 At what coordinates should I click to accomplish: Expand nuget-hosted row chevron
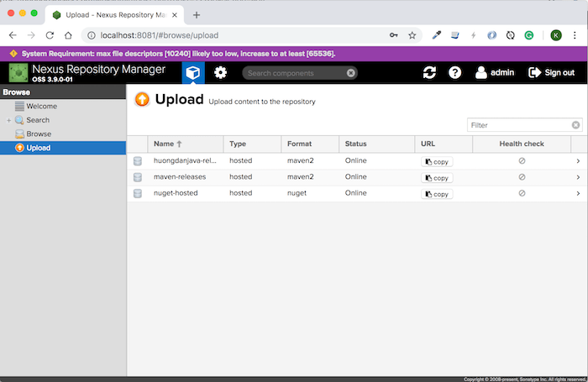click(578, 193)
